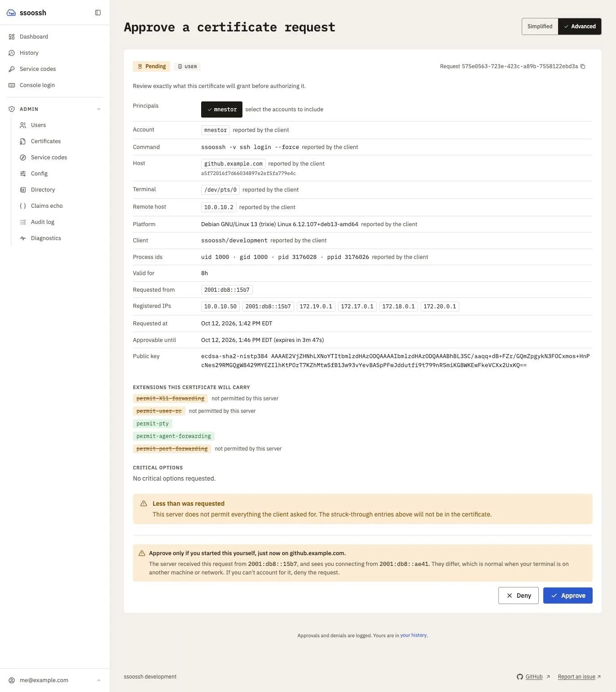The height and width of the screenshot is (692, 616).
Task: Click the admin Service codes compass icon
Action: 23,158
